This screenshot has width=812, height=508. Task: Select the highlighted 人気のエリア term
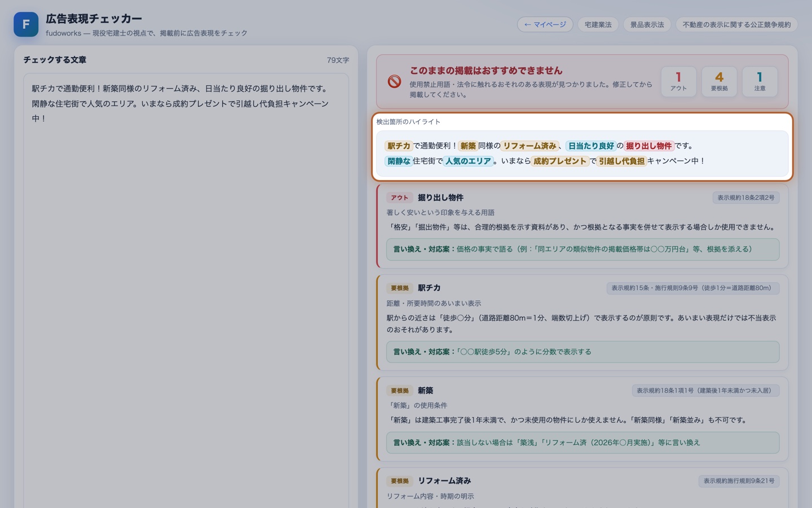point(467,161)
